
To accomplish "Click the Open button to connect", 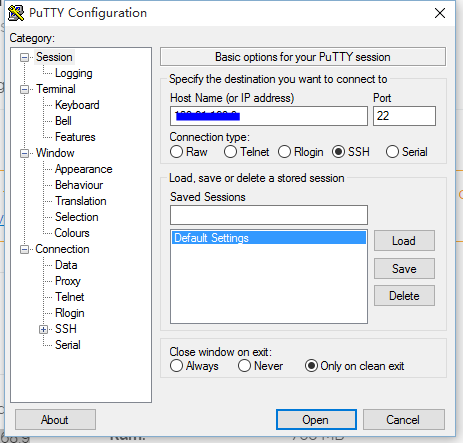I will pos(316,419).
